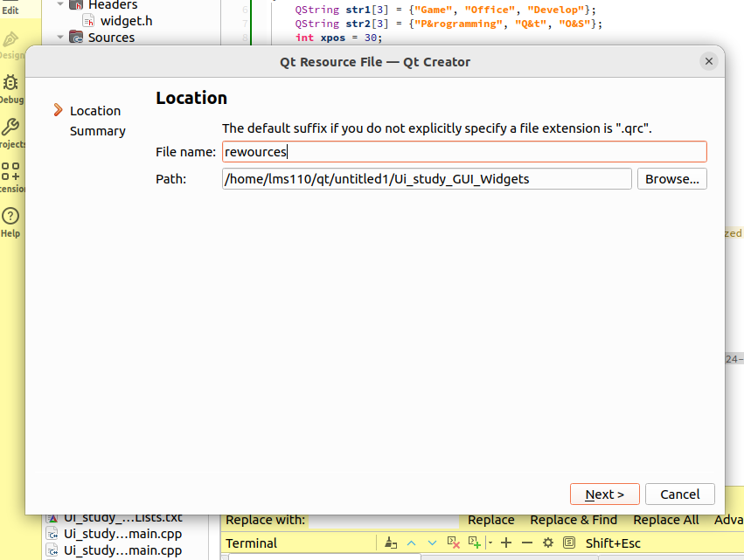Image resolution: width=744 pixels, height=560 pixels.
Task: Open Design mode in sidebar
Action: (x=10, y=45)
